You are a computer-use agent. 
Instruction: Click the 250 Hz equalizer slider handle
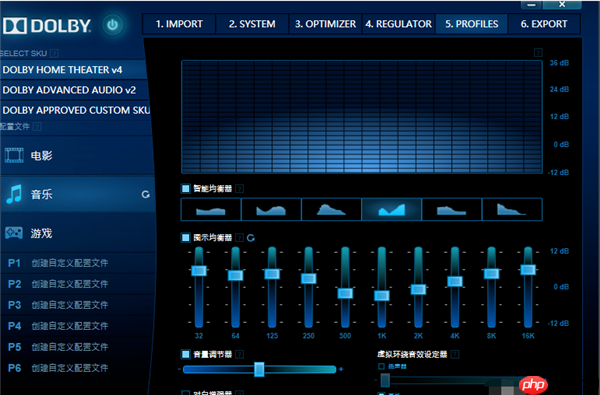[x=308, y=278]
